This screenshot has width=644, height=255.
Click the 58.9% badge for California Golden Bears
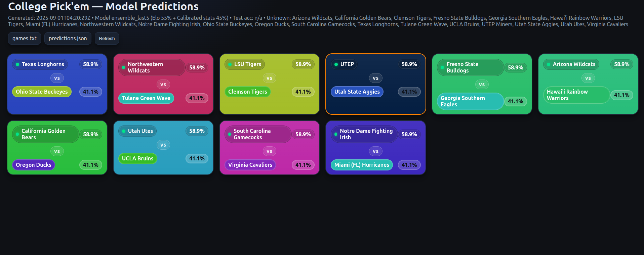[91, 134]
